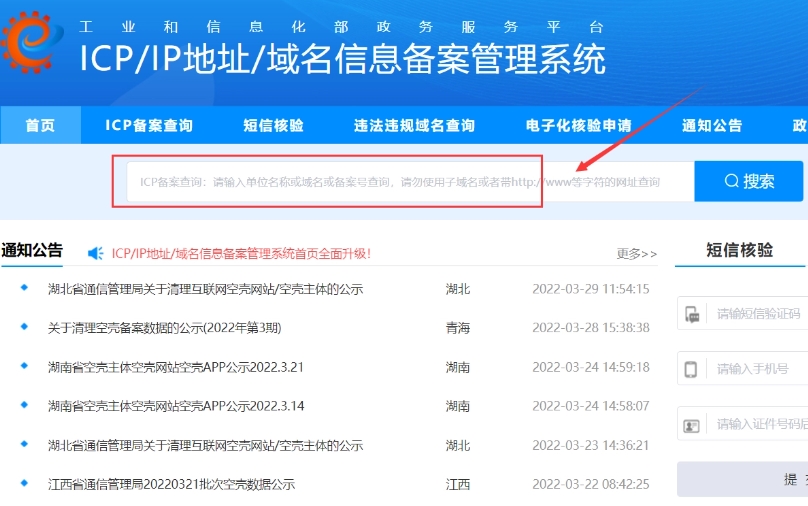Click the blue diamond bullet beside 江西 notice
Image resolution: width=808 pixels, height=506 pixels.
[24, 483]
